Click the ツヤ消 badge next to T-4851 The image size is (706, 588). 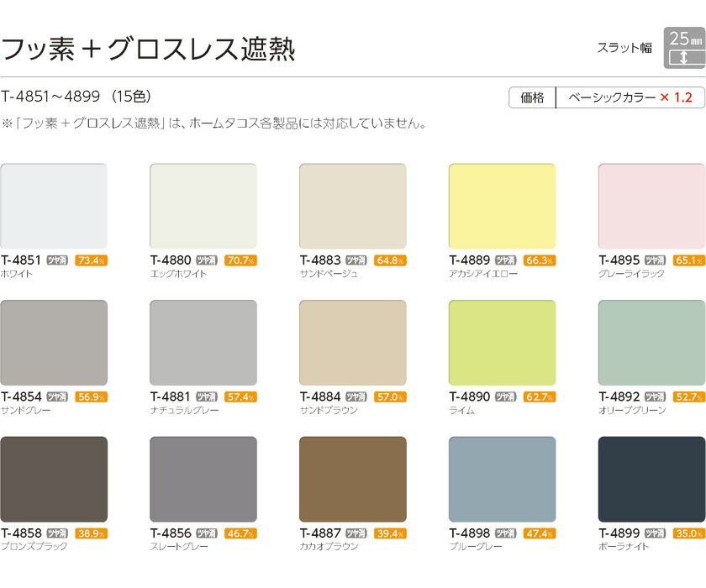57,260
